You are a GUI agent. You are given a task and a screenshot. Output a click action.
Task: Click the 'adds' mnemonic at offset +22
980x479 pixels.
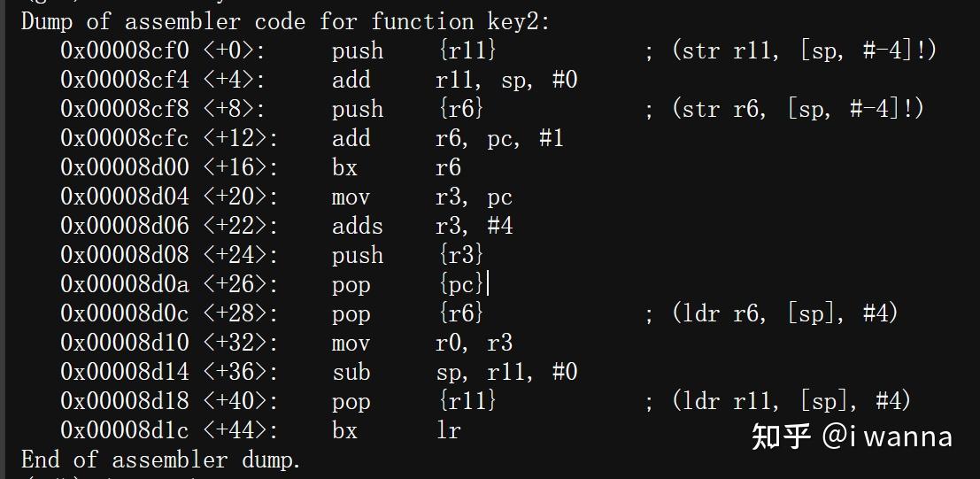(x=358, y=226)
